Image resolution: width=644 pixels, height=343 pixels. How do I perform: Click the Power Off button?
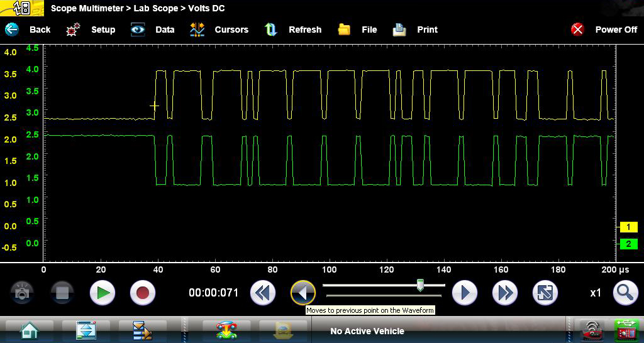click(x=604, y=30)
